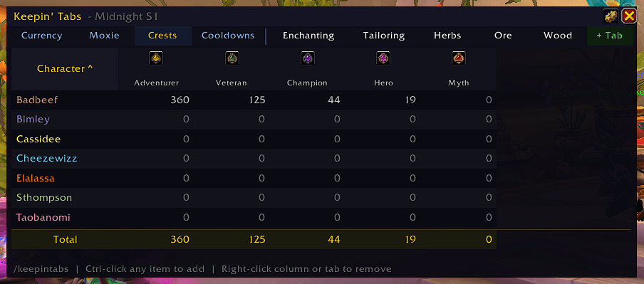Open the Moxie tab
644x284 pixels.
104,36
